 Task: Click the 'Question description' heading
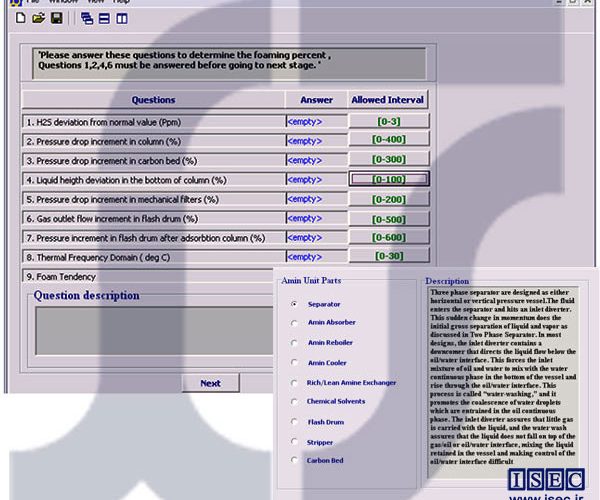(x=86, y=295)
